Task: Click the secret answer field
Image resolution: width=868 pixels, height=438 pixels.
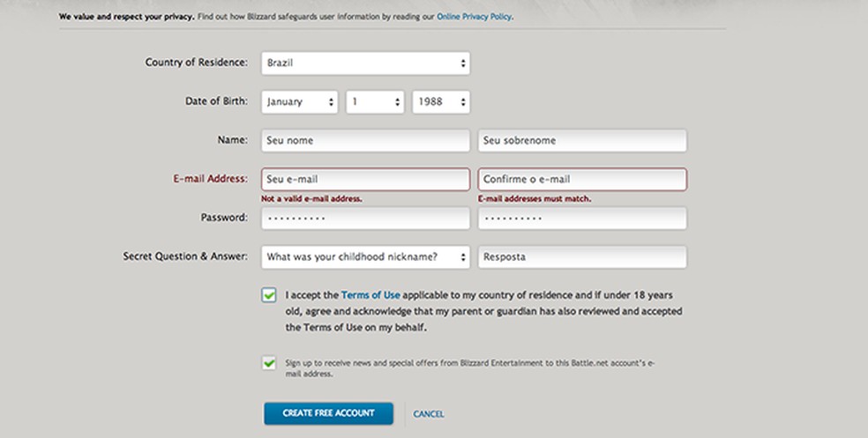Action: point(582,257)
